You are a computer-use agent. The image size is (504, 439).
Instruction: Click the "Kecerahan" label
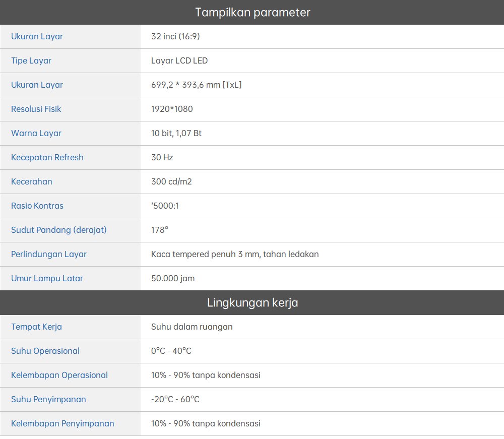tap(32, 181)
